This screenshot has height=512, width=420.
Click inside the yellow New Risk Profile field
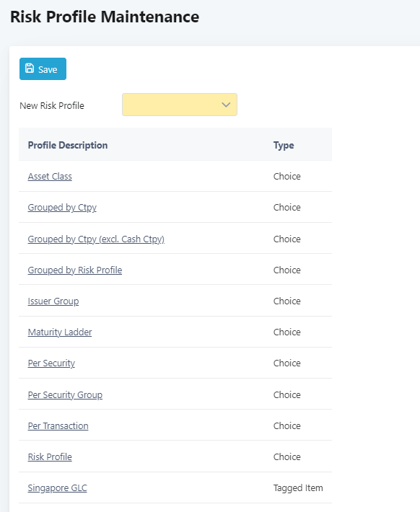coord(180,105)
